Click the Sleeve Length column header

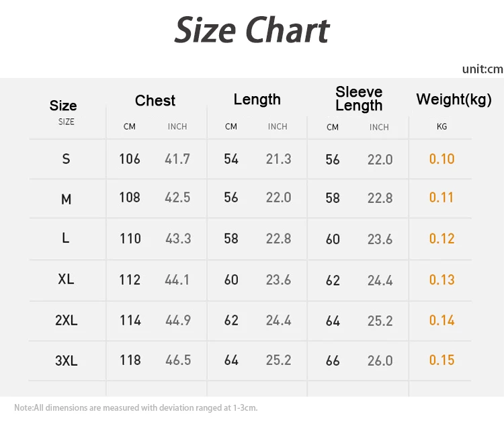(359, 99)
